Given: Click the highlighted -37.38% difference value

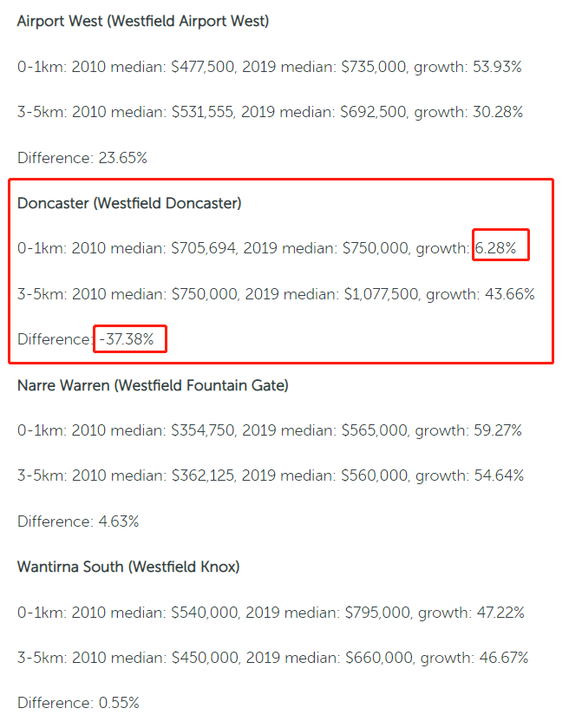Looking at the screenshot, I should click(x=127, y=339).
